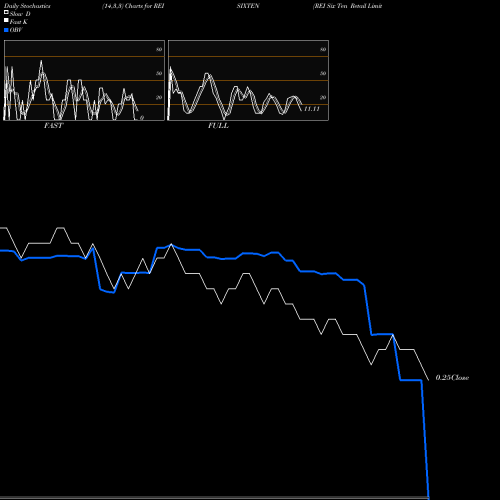Click the 20 level label in FAST chart

(x=159, y=97)
